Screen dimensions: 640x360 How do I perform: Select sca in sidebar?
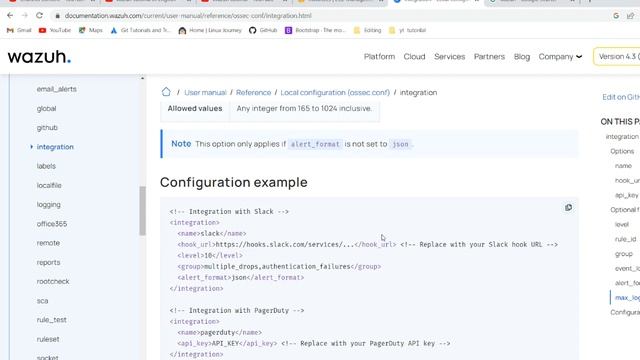42,301
